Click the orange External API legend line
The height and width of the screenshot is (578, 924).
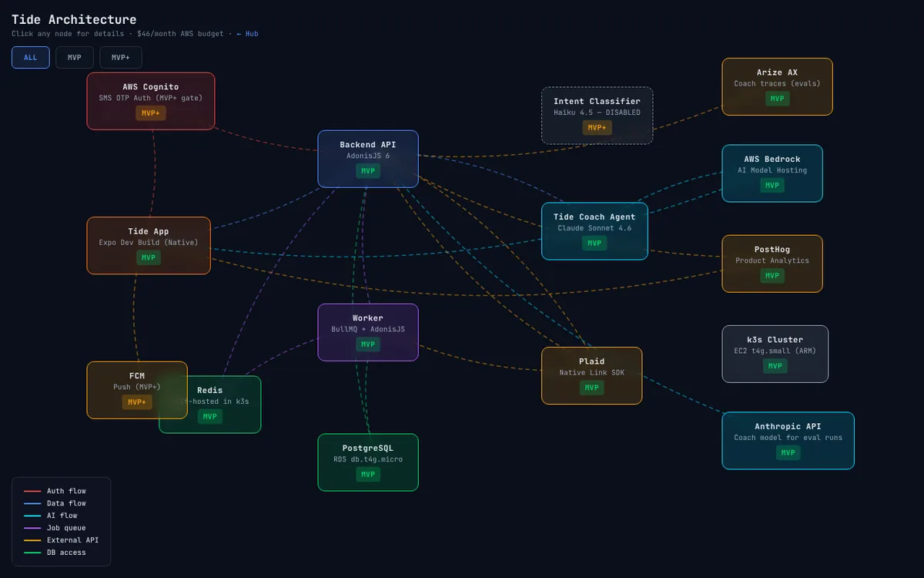(x=32, y=540)
